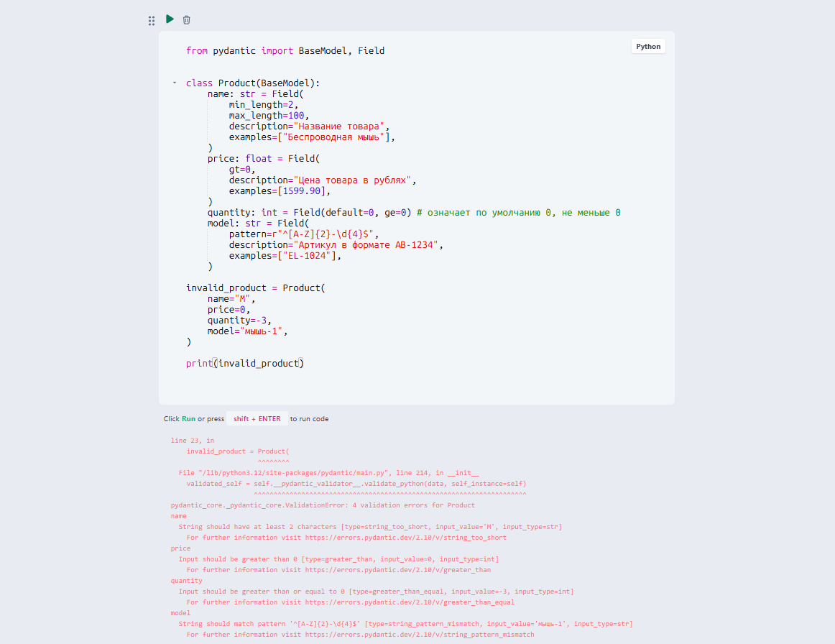
Task: Click the Python language badge
Action: pyautogui.click(x=648, y=46)
